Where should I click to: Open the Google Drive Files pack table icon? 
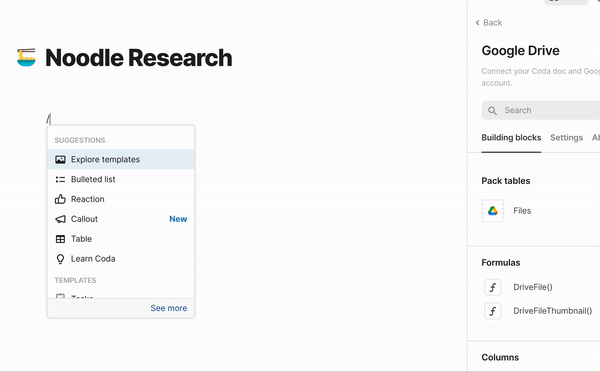[x=492, y=210]
